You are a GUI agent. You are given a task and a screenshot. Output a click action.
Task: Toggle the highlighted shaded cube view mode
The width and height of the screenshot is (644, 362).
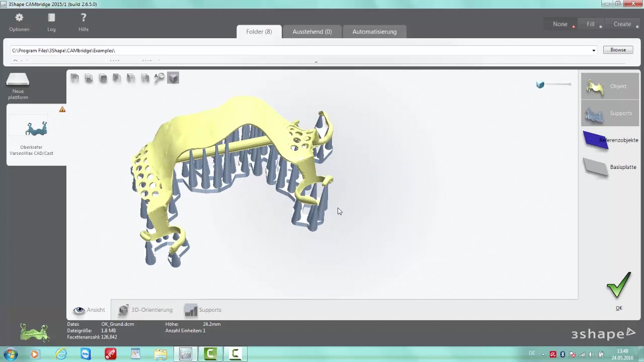point(173,78)
